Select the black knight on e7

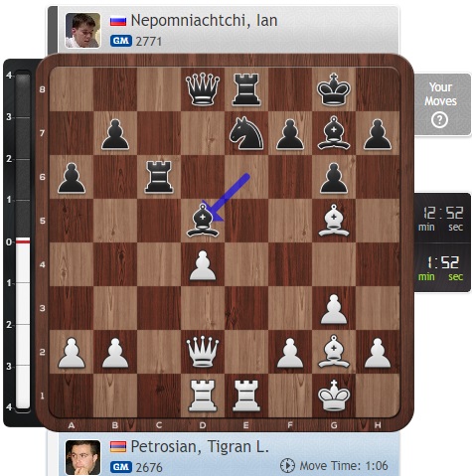(x=246, y=133)
